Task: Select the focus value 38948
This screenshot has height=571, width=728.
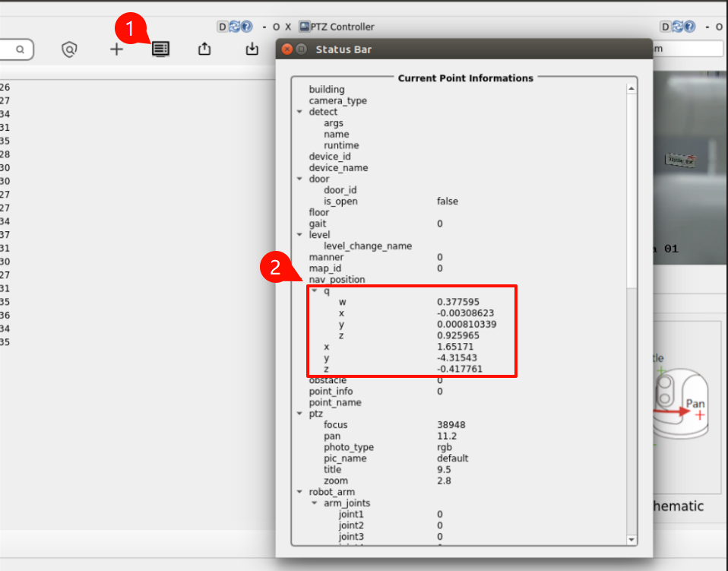Action: [451, 425]
